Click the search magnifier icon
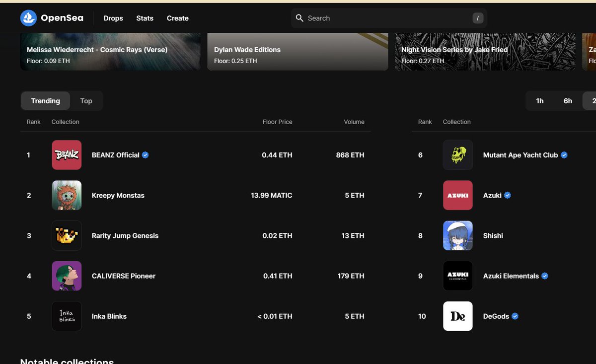This screenshot has width=596, height=364. 299,18
